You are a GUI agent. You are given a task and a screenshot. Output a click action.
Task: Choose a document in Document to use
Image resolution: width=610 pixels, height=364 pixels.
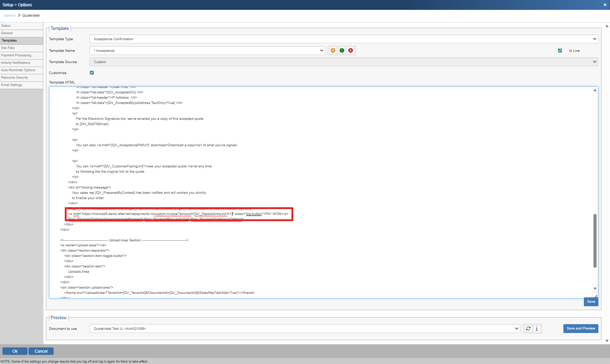[304, 329]
